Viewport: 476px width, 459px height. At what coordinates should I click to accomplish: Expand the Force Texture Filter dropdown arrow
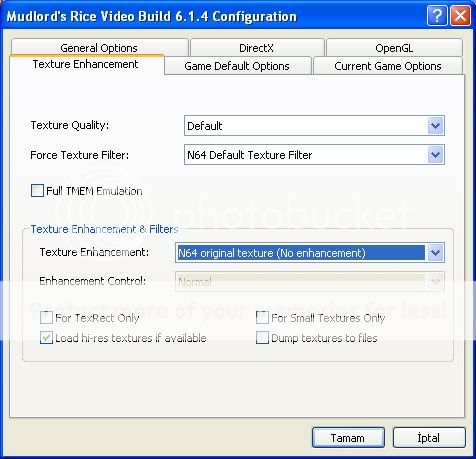pos(436,155)
